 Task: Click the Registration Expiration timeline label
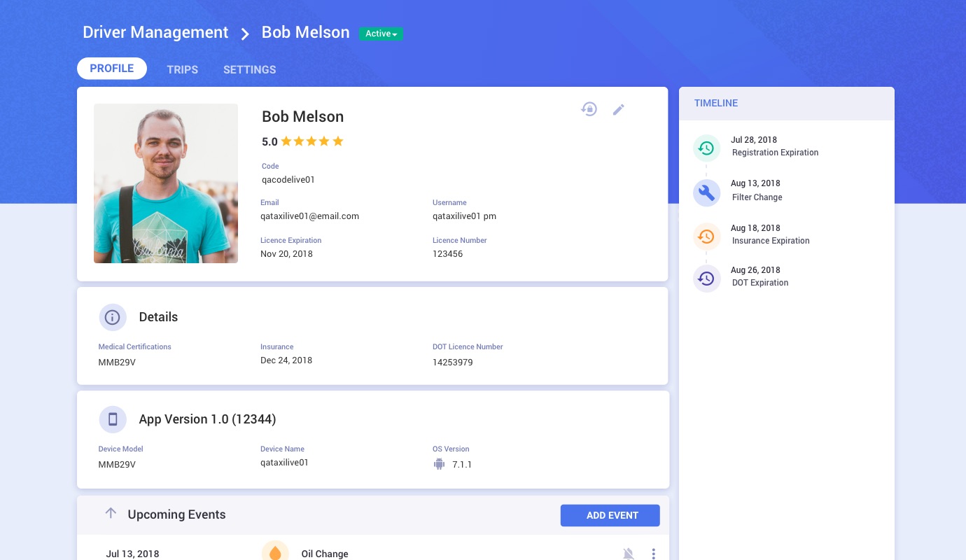(x=775, y=153)
